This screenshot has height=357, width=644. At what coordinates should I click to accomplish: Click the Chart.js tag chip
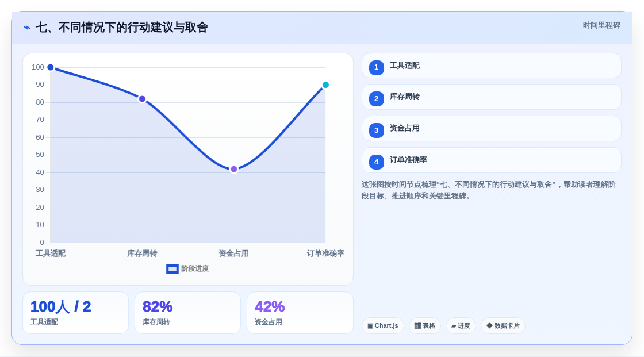(383, 326)
